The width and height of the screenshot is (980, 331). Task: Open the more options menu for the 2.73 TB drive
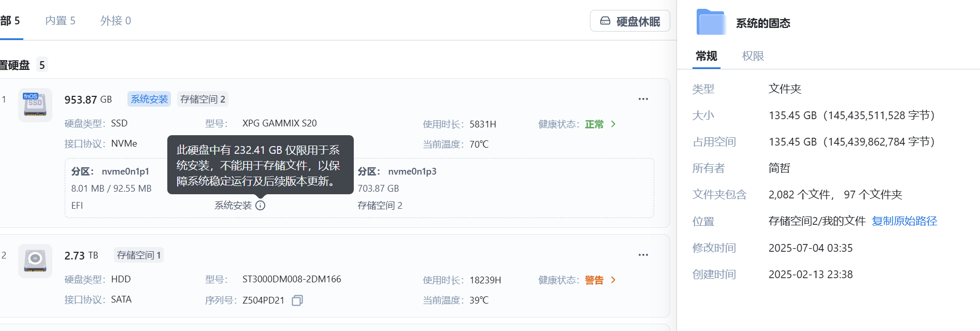[643, 254]
